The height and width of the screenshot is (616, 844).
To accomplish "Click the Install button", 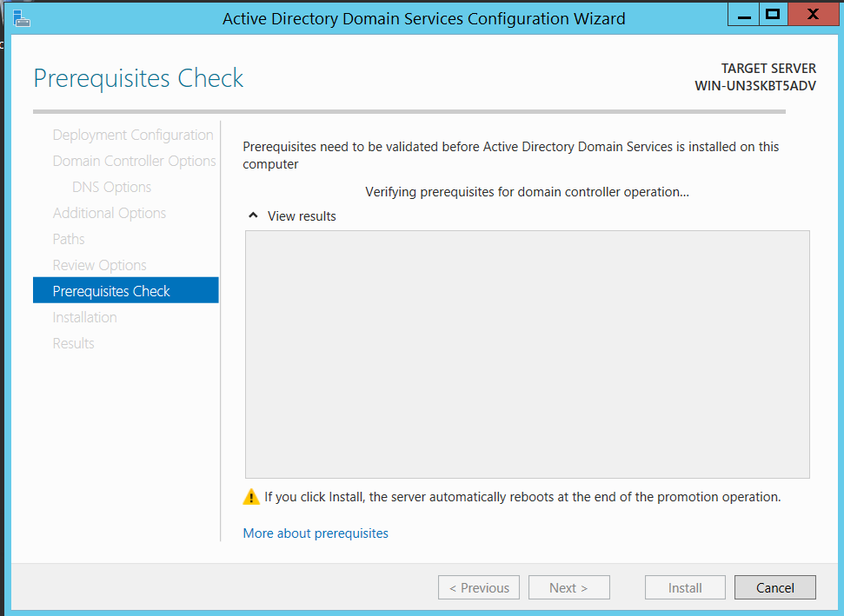I will coord(685,587).
